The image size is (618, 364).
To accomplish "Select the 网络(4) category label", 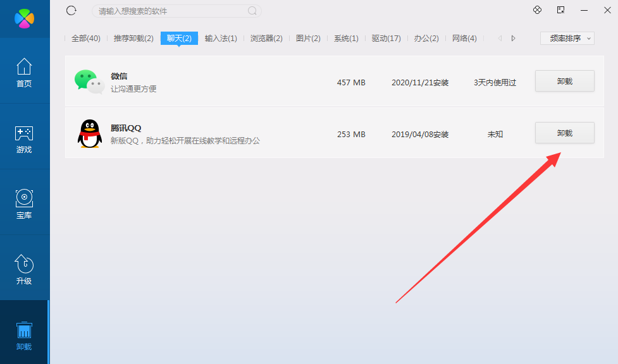I will coord(464,38).
